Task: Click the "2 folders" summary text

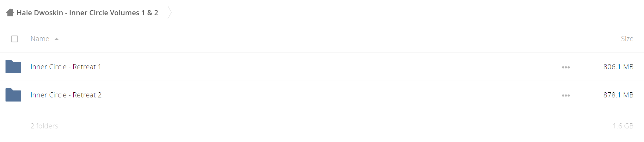Action: point(44,126)
